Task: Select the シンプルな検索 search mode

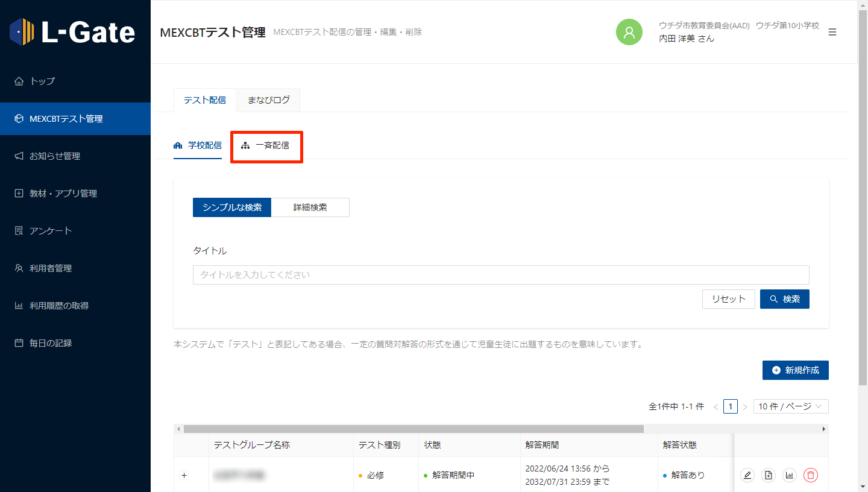Action: click(x=232, y=207)
